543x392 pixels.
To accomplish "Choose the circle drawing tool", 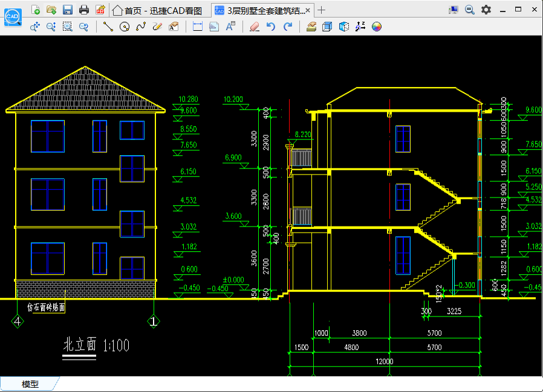I will (125, 27).
